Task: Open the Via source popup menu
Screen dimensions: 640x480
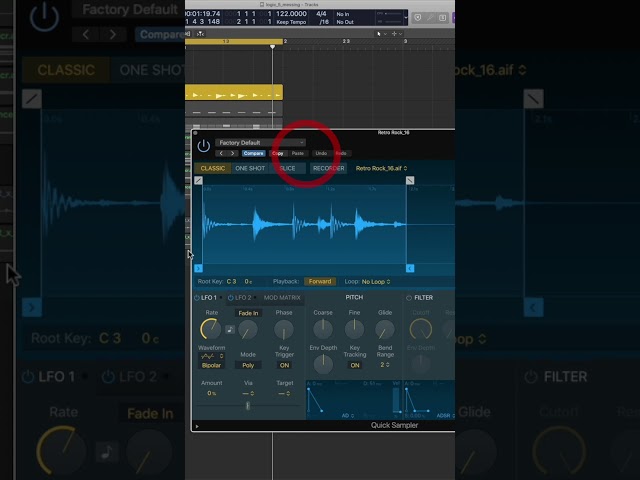Action: tap(248, 393)
